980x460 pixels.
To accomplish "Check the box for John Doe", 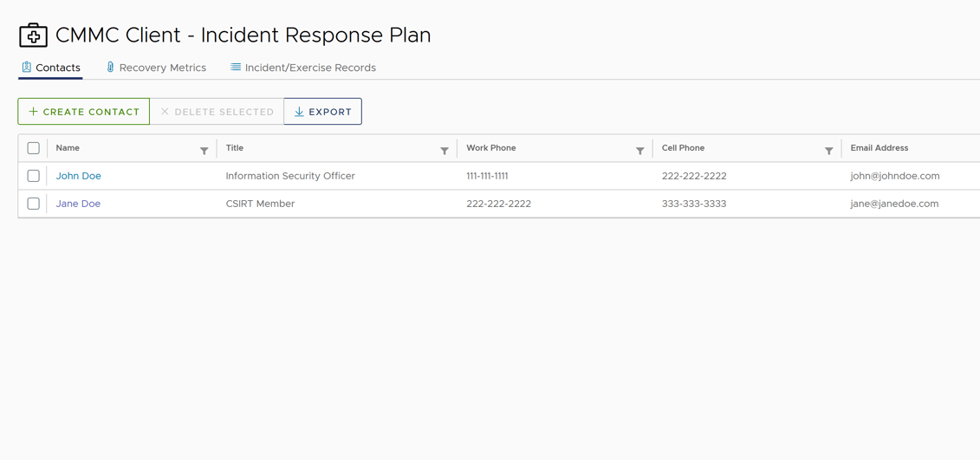I will click(x=34, y=176).
